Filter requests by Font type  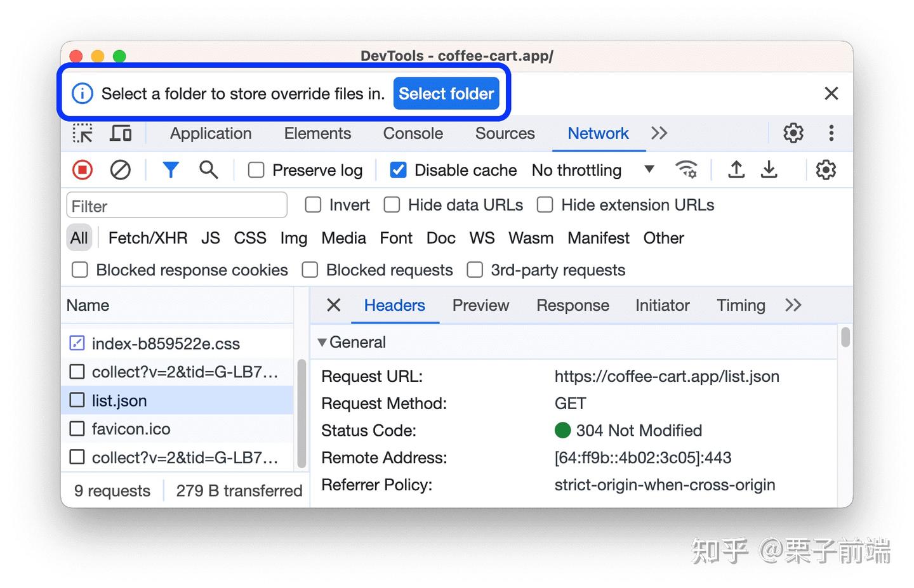pos(396,238)
